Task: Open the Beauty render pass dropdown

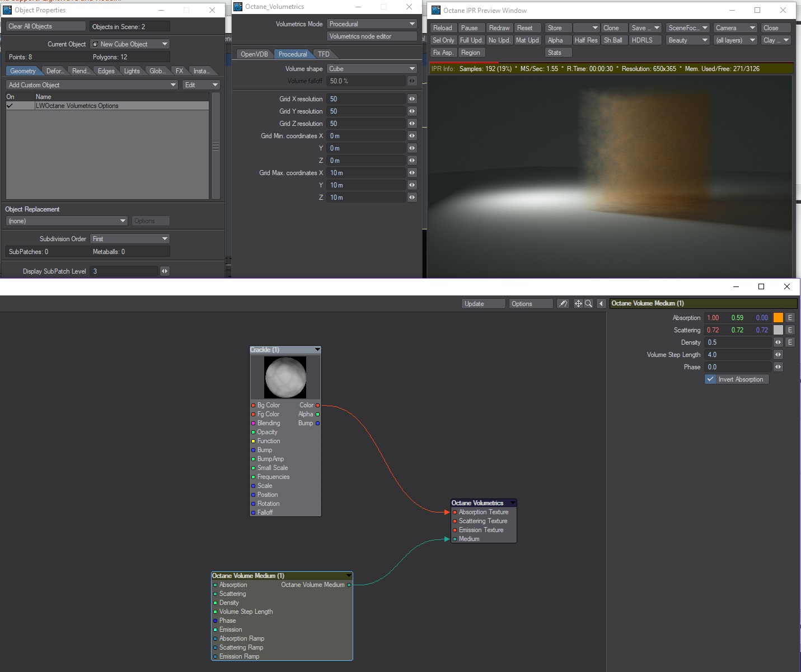Action: [x=688, y=40]
